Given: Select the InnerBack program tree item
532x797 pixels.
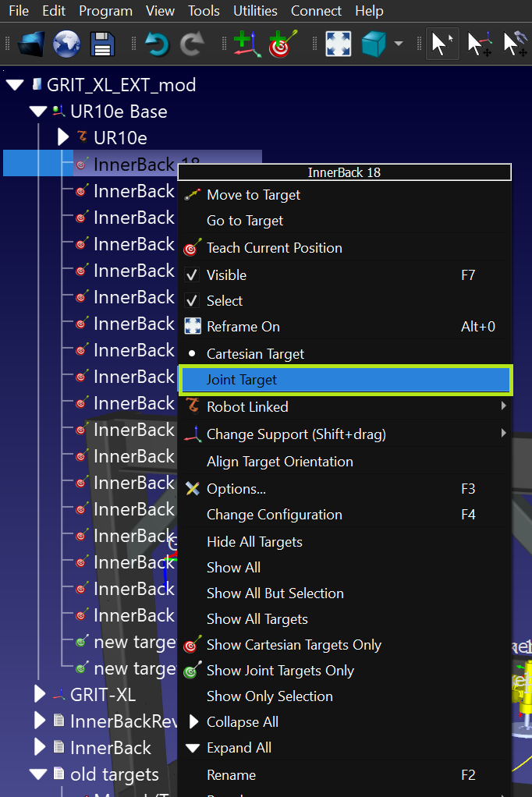Looking at the screenshot, I should tap(110, 748).
